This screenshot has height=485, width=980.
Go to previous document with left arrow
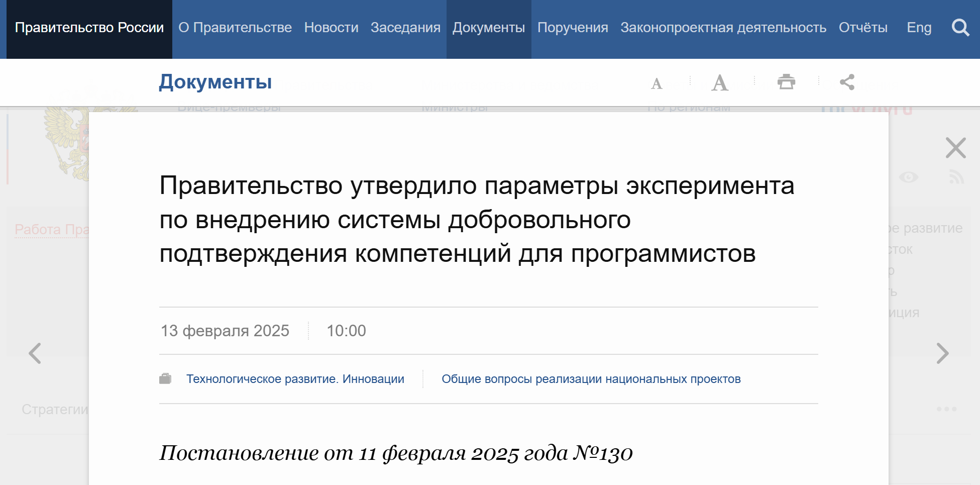click(35, 353)
